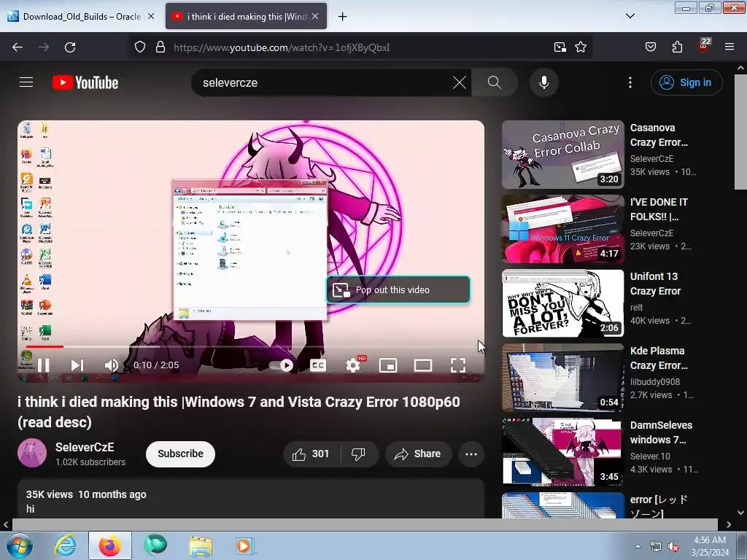The height and width of the screenshot is (560, 747).
Task: Run search with magnifier button
Action: (x=495, y=83)
